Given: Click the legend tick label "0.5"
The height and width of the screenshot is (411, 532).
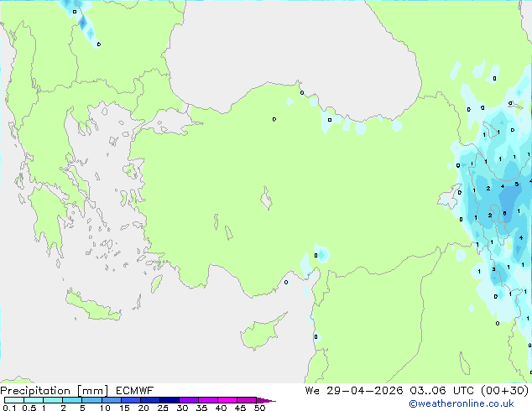Looking at the screenshot, I should pyautogui.click(x=29, y=408).
